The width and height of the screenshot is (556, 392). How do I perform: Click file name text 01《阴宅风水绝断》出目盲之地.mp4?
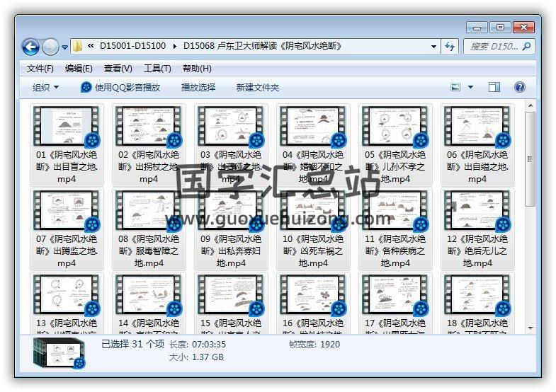point(67,167)
